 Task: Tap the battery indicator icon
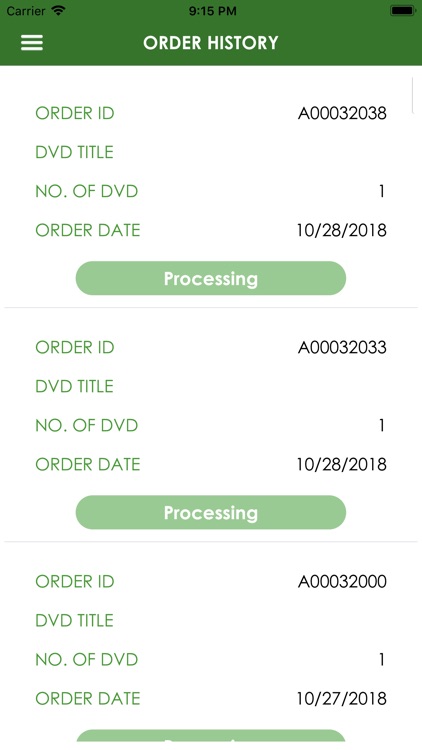click(402, 11)
